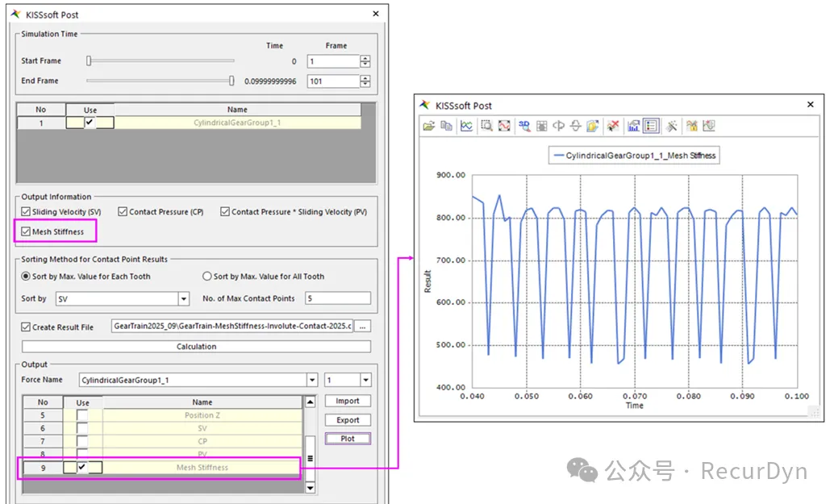Lock chart icon with padlock
The width and height of the screenshot is (834, 504).
691,126
